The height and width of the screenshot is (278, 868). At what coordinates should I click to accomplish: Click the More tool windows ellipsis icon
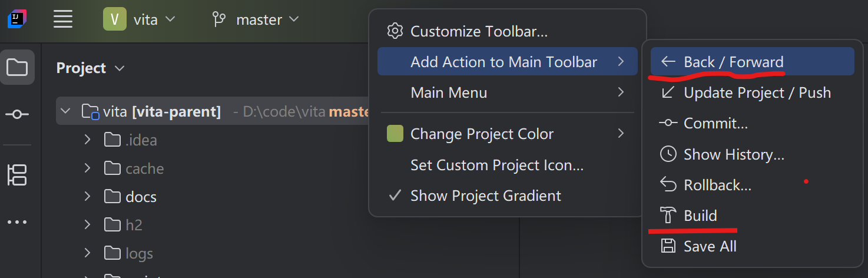[x=17, y=222]
